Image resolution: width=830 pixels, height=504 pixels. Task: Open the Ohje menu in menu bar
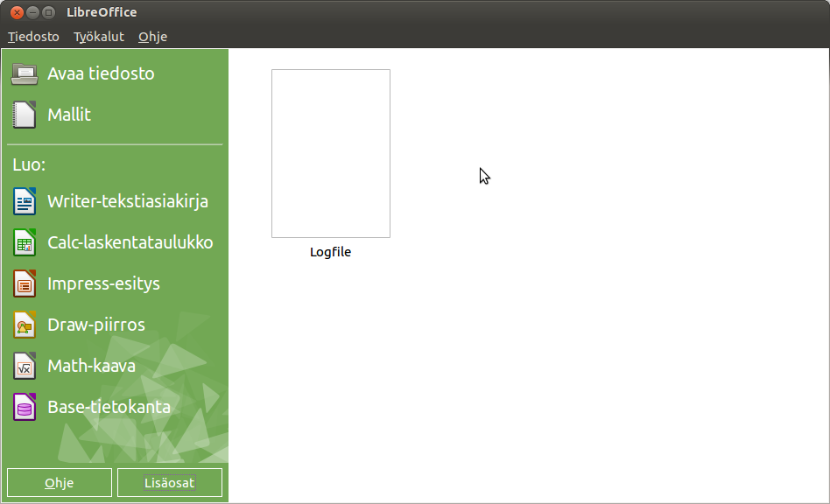click(x=152, y=37)
